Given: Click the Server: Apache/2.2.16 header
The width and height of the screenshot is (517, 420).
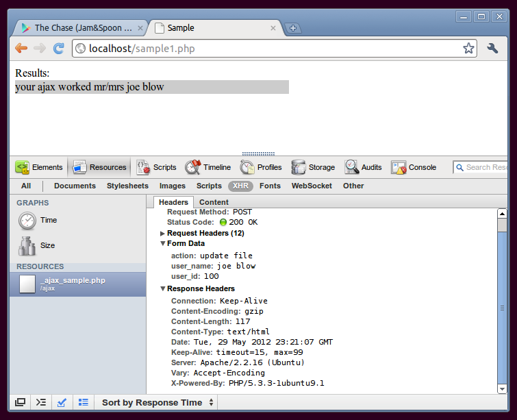Looking at the screenshot, I should pos(238,362).
